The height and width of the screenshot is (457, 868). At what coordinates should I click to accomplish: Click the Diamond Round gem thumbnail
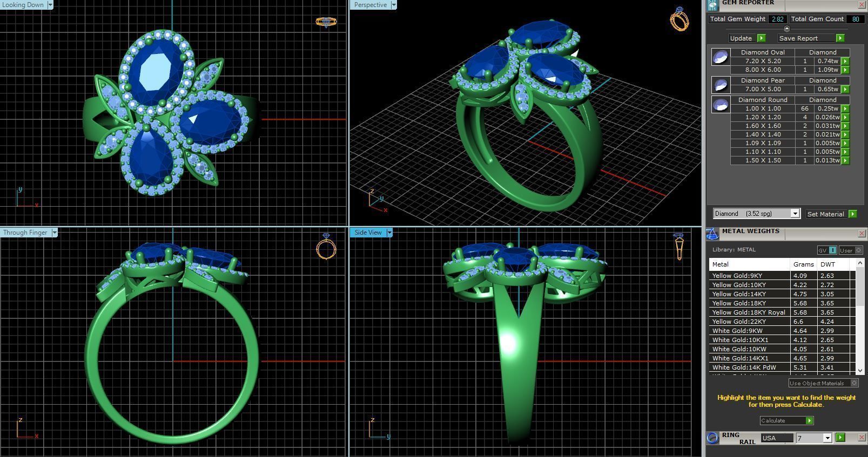pos(721,104)
